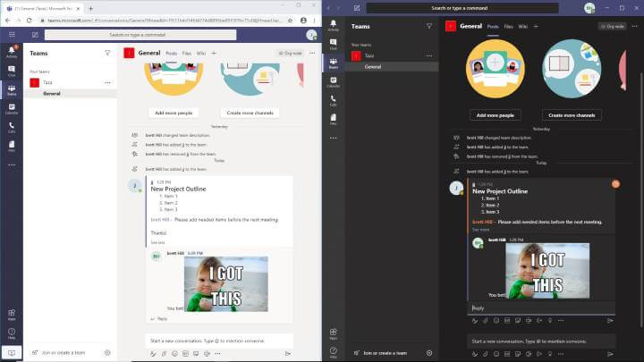Open Format options in browser new conversation toolbar
644x362 pixels.
153,353
